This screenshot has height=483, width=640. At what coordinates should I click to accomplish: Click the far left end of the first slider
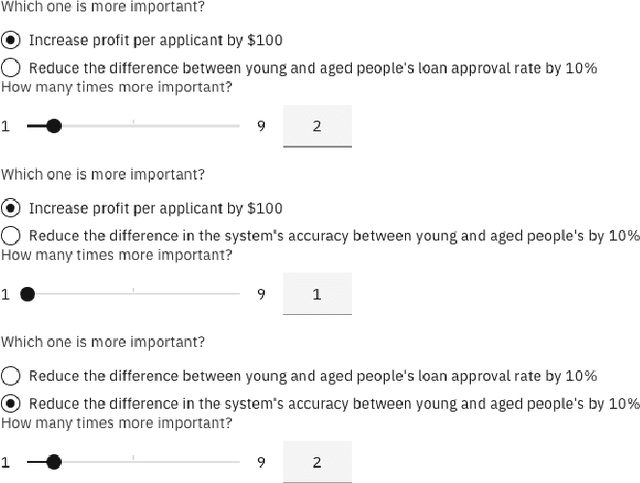[x=27, y=126]
